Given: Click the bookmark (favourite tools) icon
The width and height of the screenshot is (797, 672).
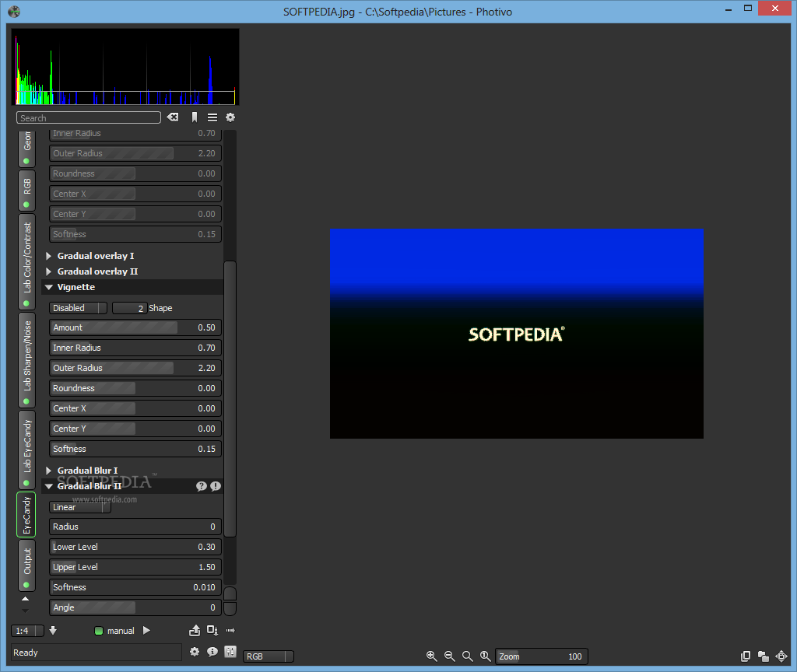Looking at the screenshot, I should [194, 117].
